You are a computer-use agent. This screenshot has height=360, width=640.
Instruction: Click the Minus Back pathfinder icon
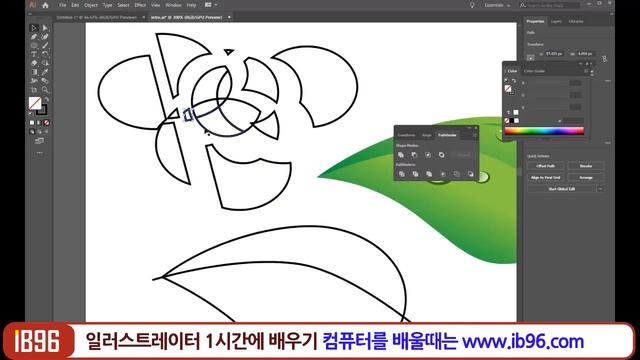pos(470,174)
